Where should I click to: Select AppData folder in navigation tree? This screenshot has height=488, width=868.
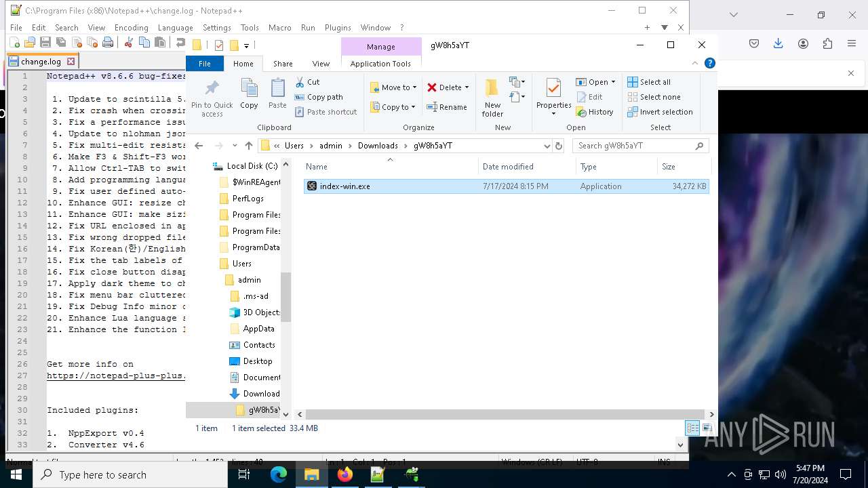tap(258, 329)
